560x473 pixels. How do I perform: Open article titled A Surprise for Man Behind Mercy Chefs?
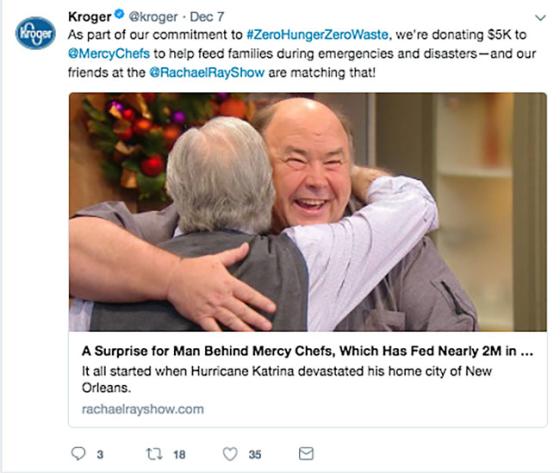click(308, 351)
